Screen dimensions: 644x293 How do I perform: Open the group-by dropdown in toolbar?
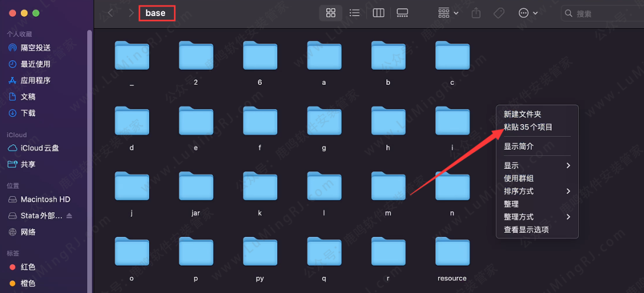(x=448, y=13)
